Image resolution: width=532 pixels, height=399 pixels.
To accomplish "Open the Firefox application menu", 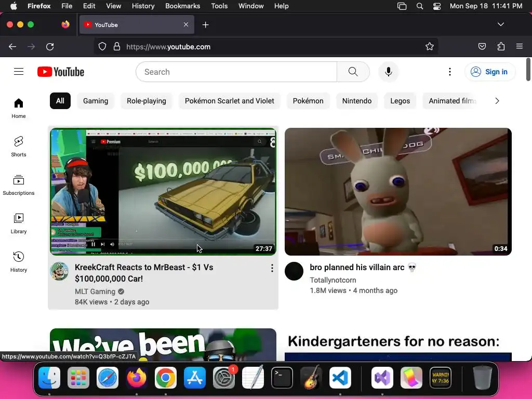I will coord(520,46).
